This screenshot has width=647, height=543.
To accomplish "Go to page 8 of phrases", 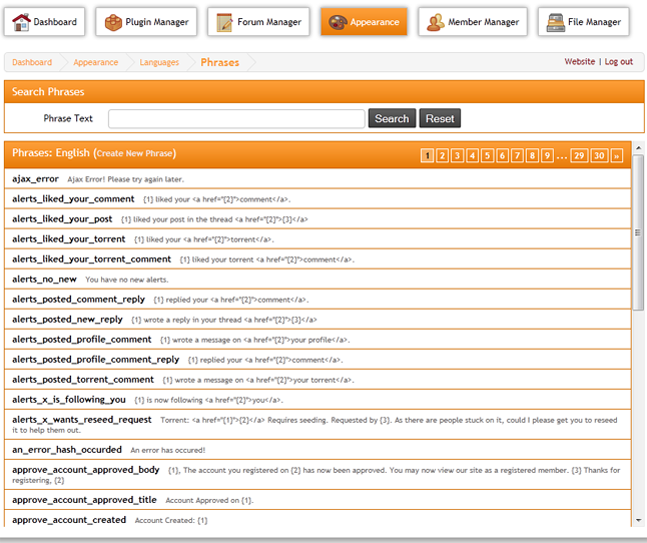I will pos(532,156).
